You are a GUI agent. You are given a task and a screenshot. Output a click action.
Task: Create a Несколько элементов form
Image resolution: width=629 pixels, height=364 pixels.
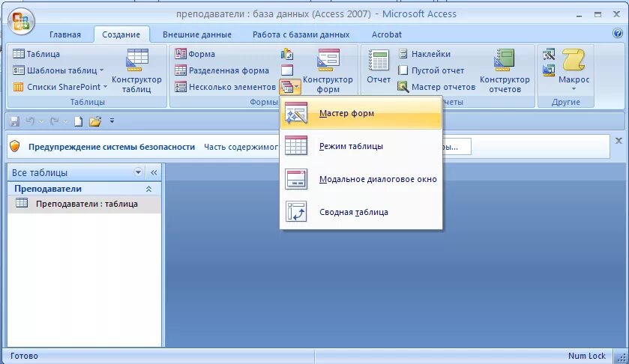225,87
